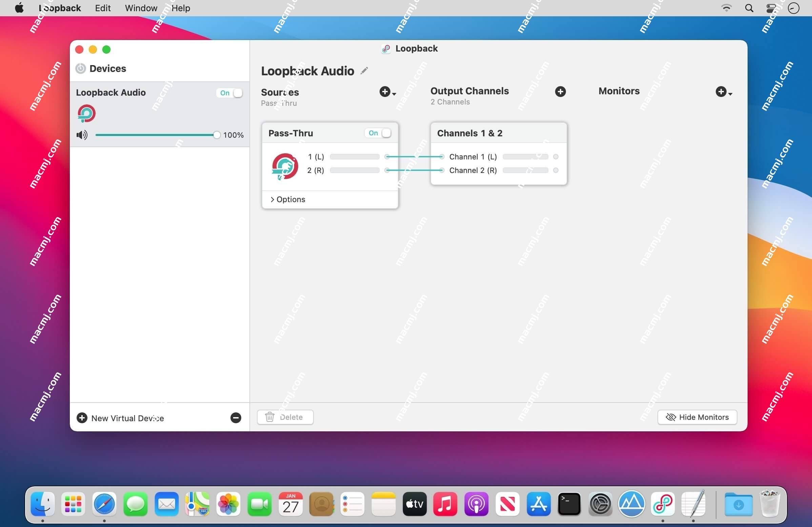Open the Edit menu
Image resolution: width=812 pixels, height=527 pixels.
tap(103, 8)
